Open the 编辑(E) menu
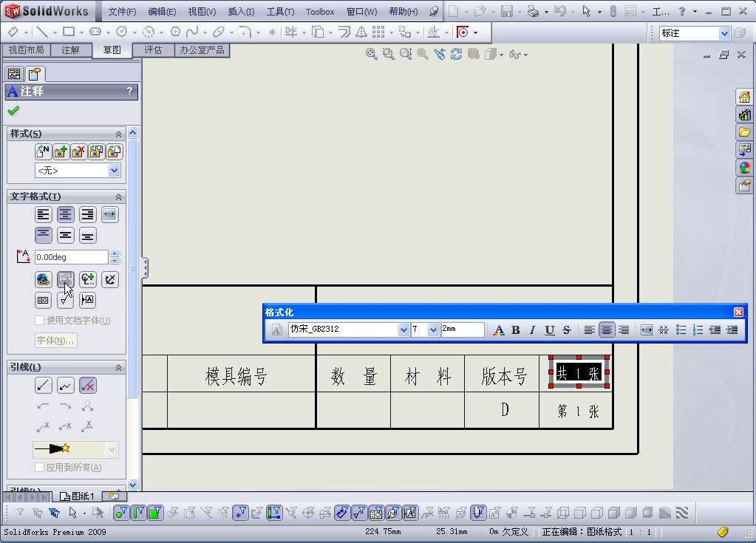 pyautogui.click(x=162, y=12)
